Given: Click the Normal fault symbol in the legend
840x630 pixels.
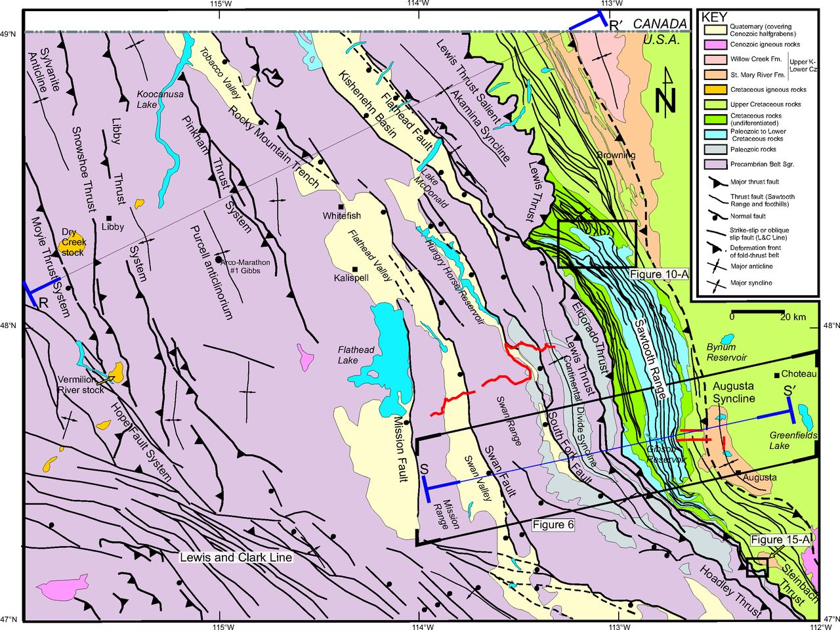Looking at the screenshot, I should click(x=719, y=215).
